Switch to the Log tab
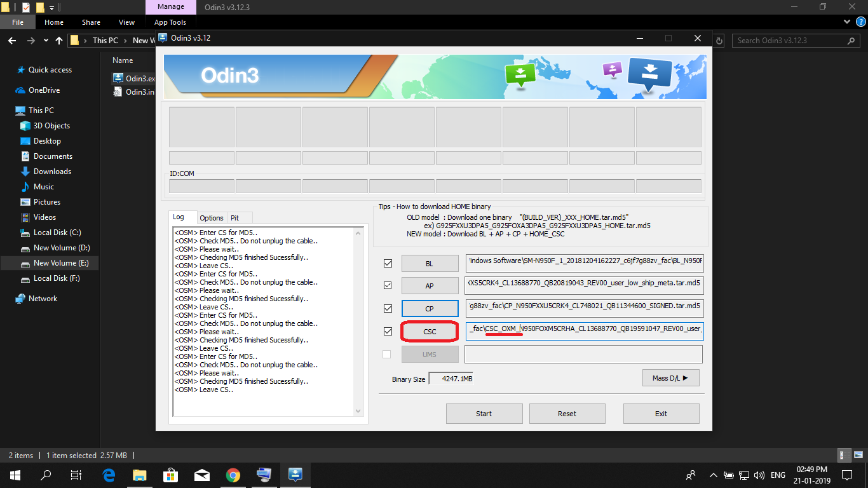This screenshot has height=488, width=868. pyautogui.click(x=181, y=217)
